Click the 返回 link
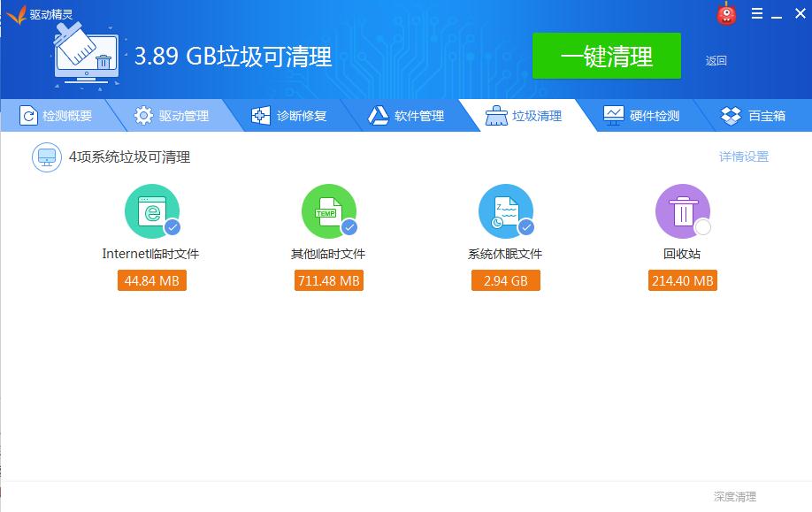This screenshot has width=812, height=512. pos(716,60)
